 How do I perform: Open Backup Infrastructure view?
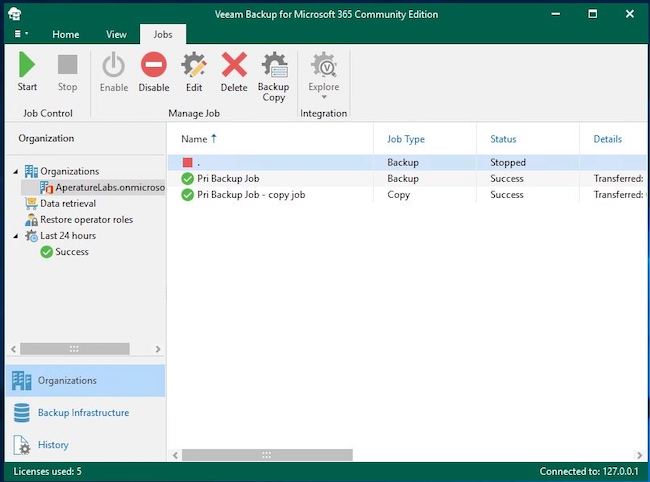(x=83, y=413)
